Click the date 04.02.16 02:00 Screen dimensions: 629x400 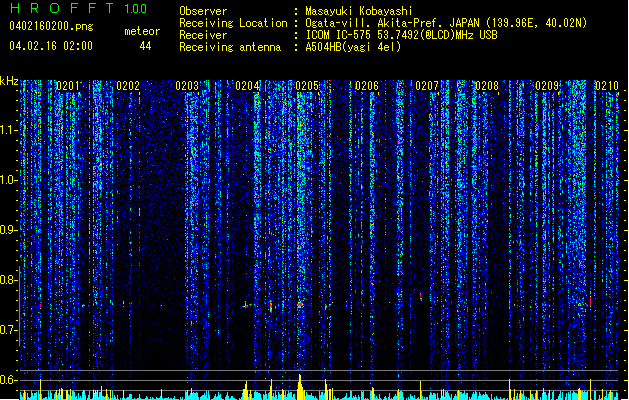pos(51,46)
